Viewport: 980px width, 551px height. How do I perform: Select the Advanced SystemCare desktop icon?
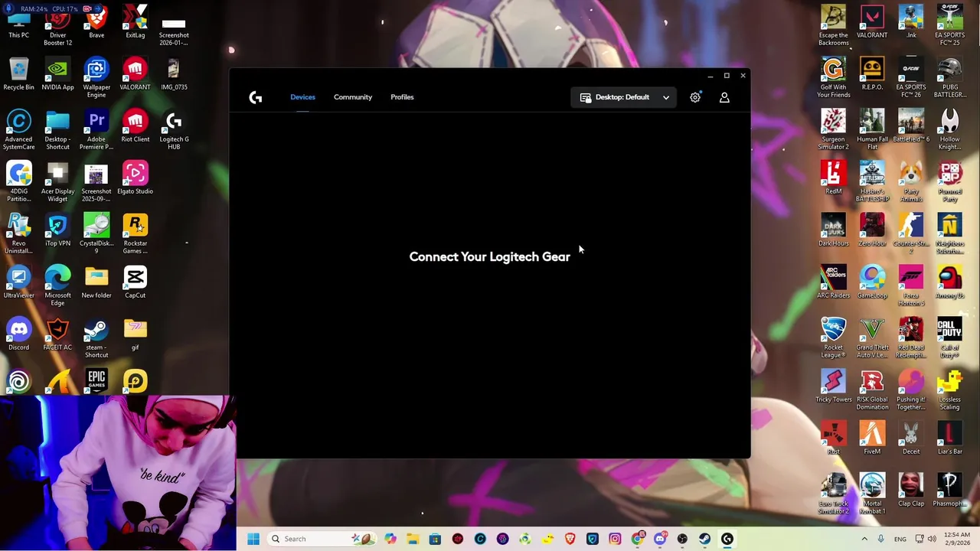19,130
